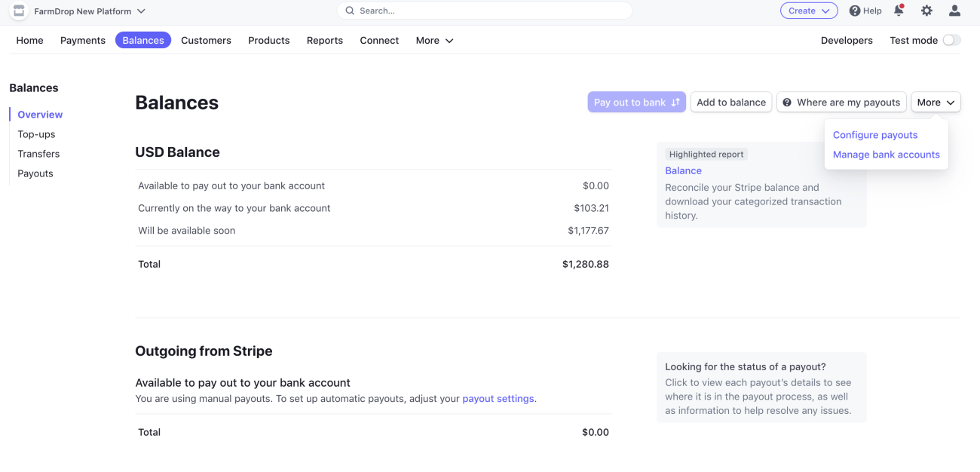Open the user profile icon
Screen dimensions: 980x472
pyautogui.click(x=954, y=11)
